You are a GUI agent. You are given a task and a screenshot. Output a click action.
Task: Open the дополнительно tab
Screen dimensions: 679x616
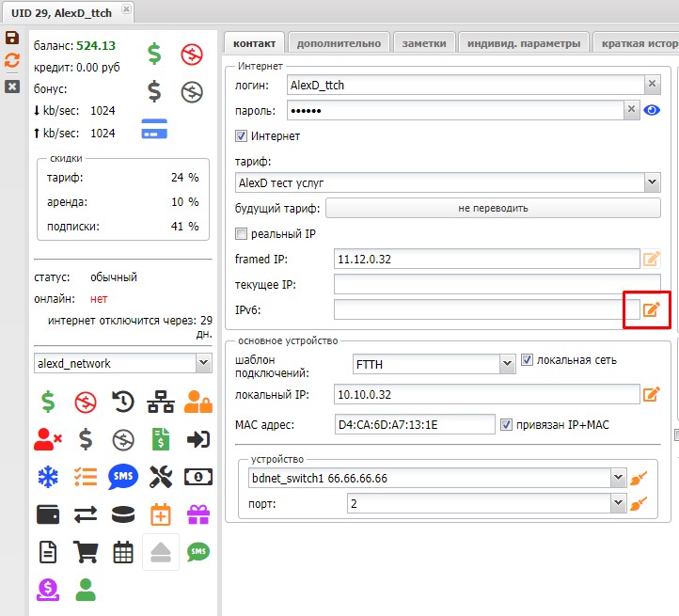(x=339, y=43)
